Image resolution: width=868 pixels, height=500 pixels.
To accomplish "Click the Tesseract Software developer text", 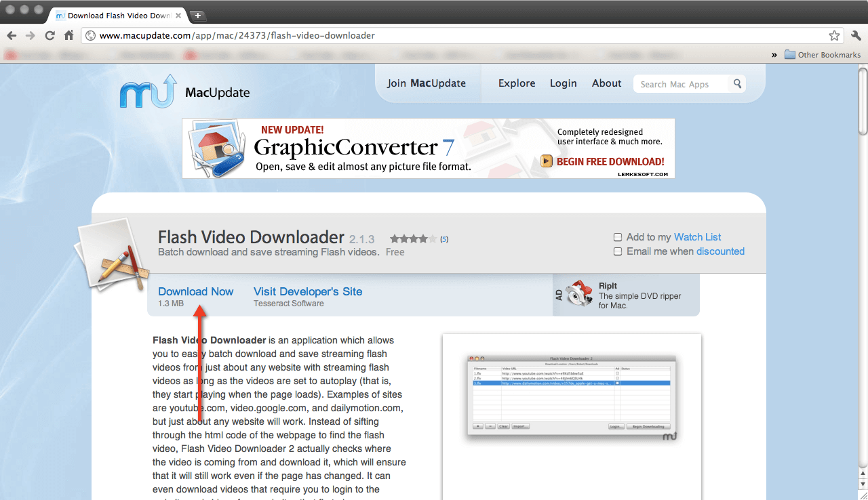I will pyautogui.click(x=289, y=304).
